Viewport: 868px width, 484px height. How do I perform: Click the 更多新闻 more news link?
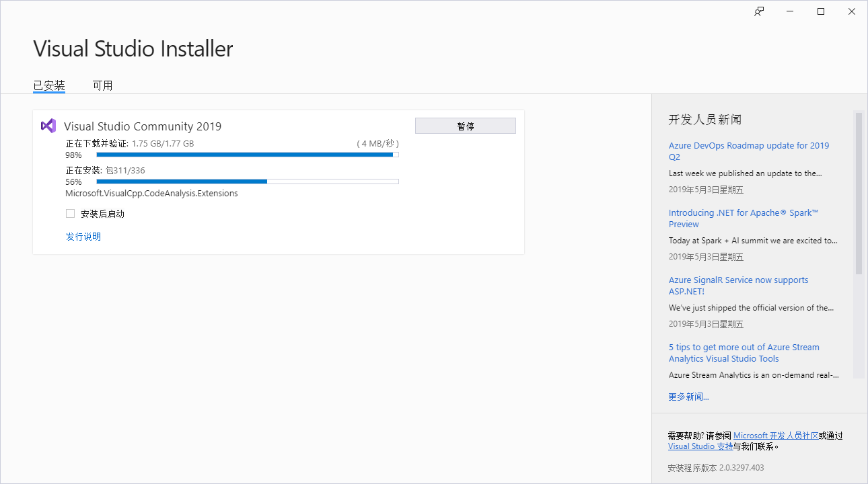coord(688,397)
